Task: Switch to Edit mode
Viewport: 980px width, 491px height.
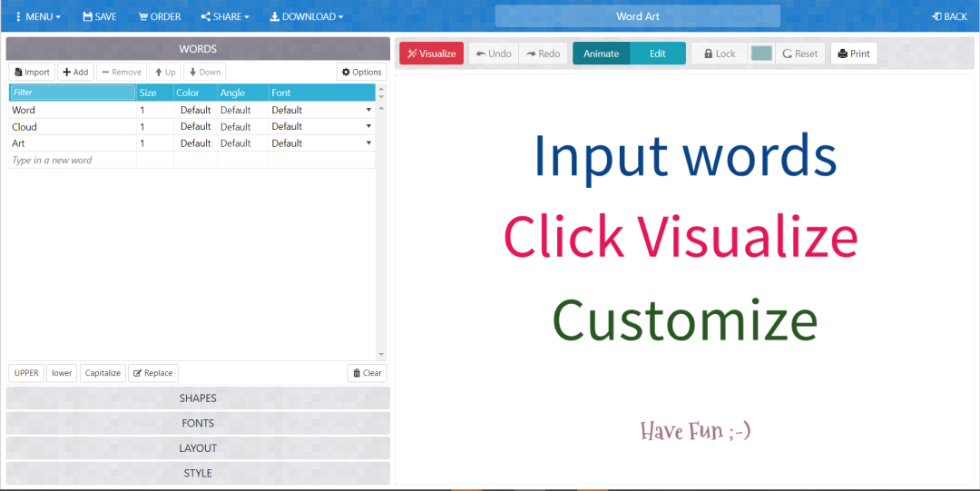Action: pos(658,54)
